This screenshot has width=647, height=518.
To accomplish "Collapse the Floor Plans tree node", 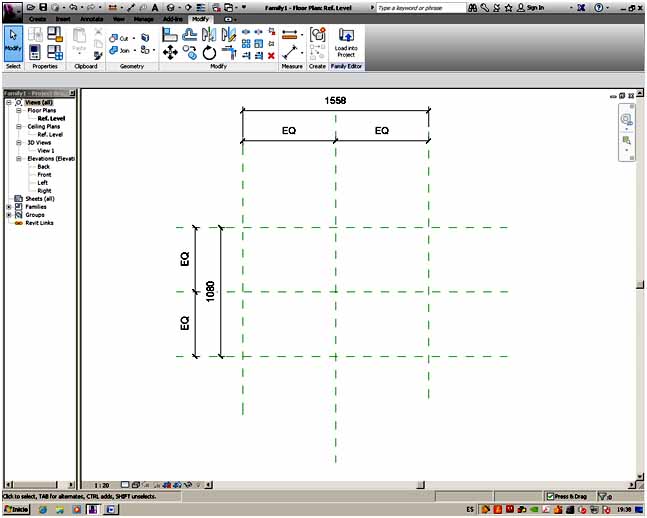I will (x=19, y=110).
